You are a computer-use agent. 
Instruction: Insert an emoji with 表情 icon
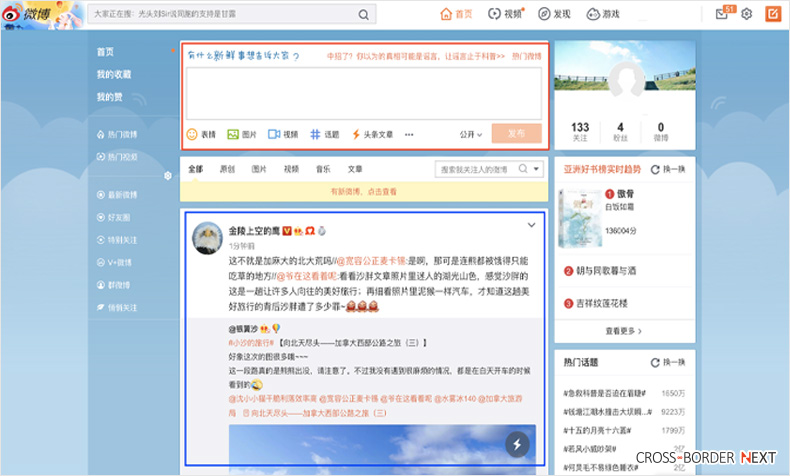pyautogui.click(x=201, y=134)
